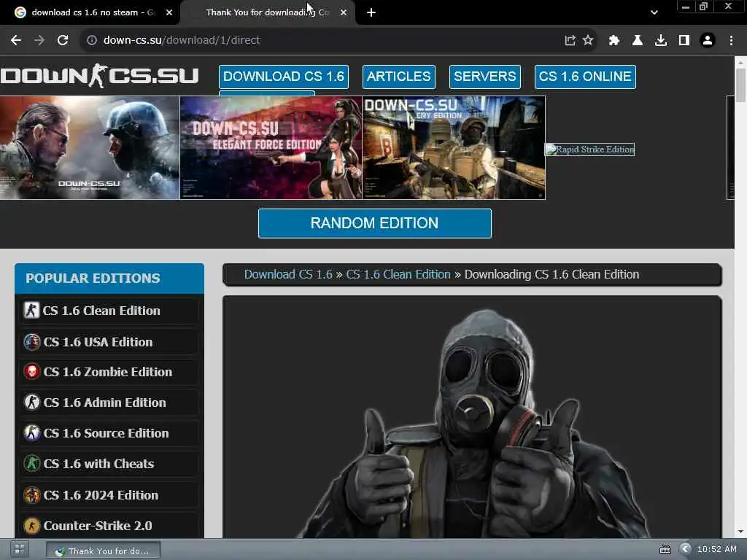
Task: Expand the system tray arrow icon
Action: 685,549
